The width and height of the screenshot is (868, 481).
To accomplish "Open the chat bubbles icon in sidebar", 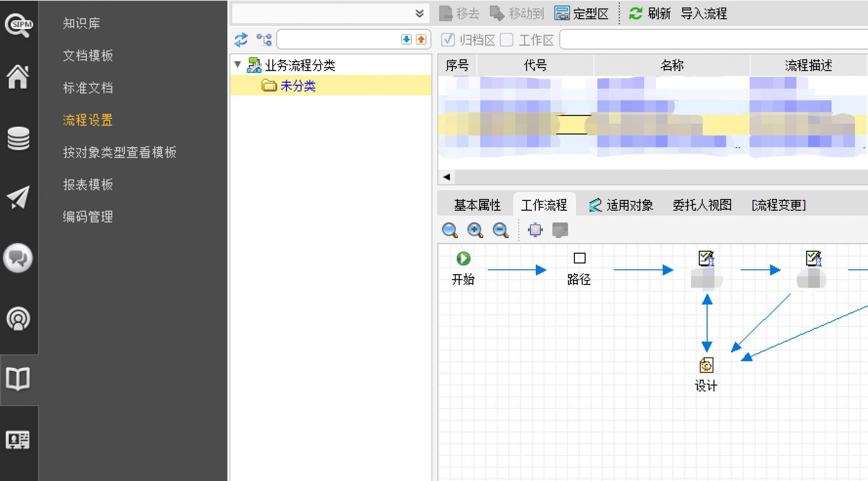I will 18,258.
